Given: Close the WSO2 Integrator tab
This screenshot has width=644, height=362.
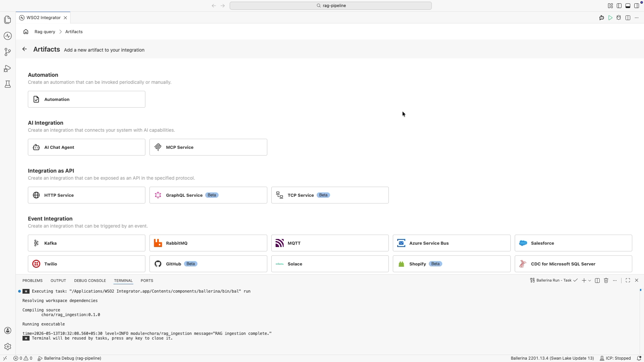Looking at the screenshot, I should coord(65,18).
